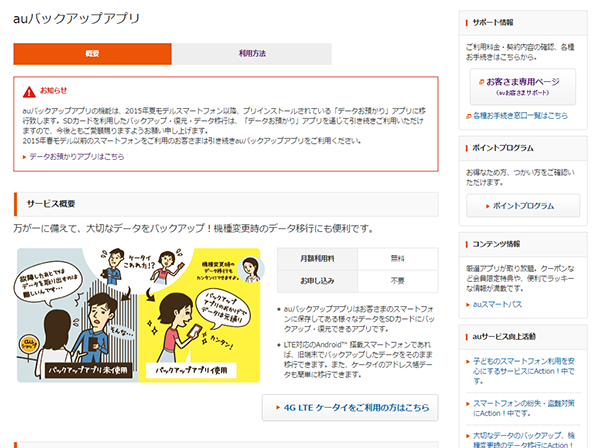Click the ポイントプログラム sidebar heading
Screen dimensions: 600x448
(x=503, y=148)
